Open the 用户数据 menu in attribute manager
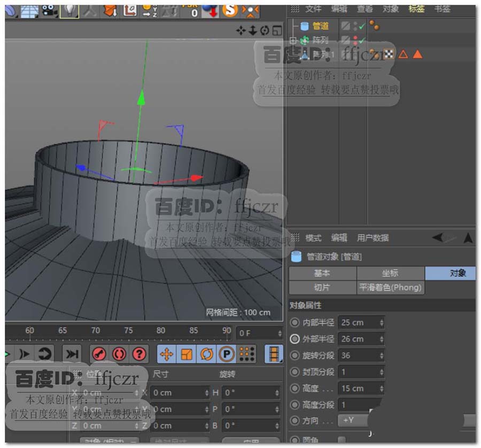The height and width of the screenshot is (448, 481). click(x=373, y=238)
